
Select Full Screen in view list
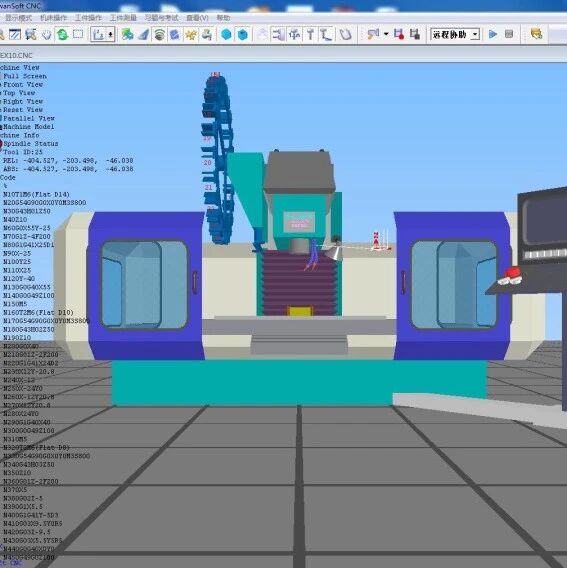25,76
